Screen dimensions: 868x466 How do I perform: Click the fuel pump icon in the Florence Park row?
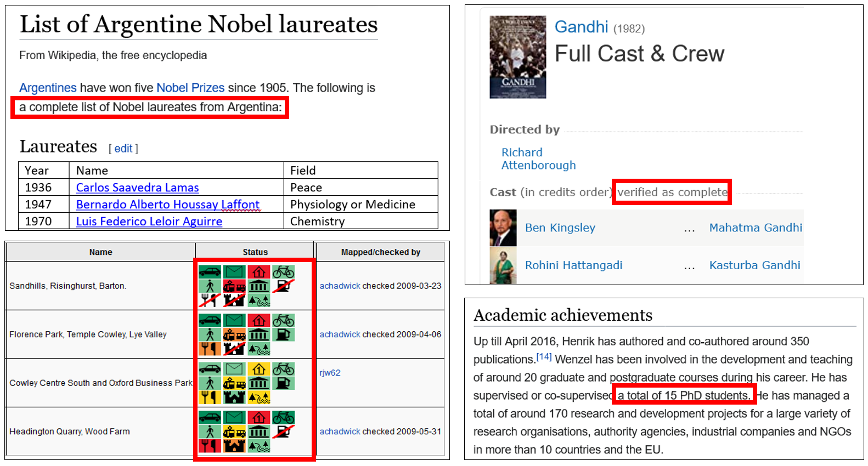click(283, 334)
